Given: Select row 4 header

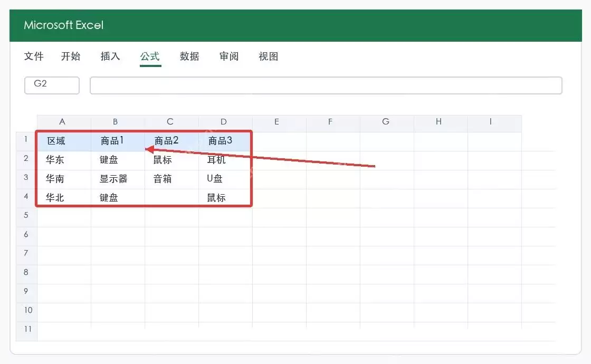Looking at the screenshot, I should [26, 198].
